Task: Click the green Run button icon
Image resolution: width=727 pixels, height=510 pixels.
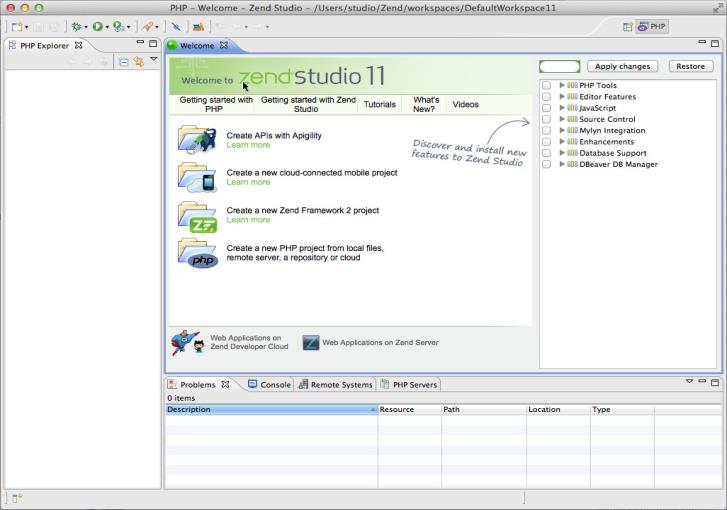Action: (x=97, y=27)
